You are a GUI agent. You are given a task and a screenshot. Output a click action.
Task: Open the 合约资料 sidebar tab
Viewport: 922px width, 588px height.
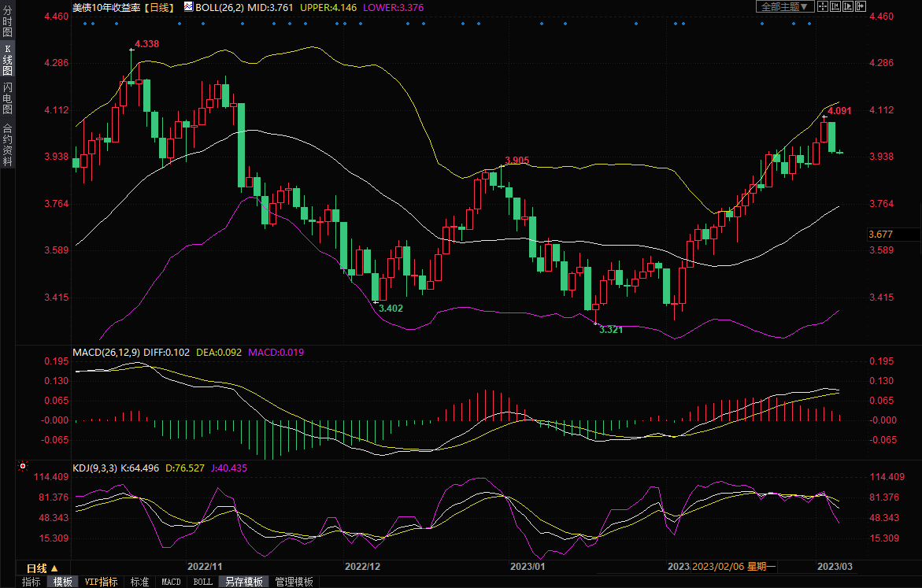pyautogui.click(x=7, y=145)
